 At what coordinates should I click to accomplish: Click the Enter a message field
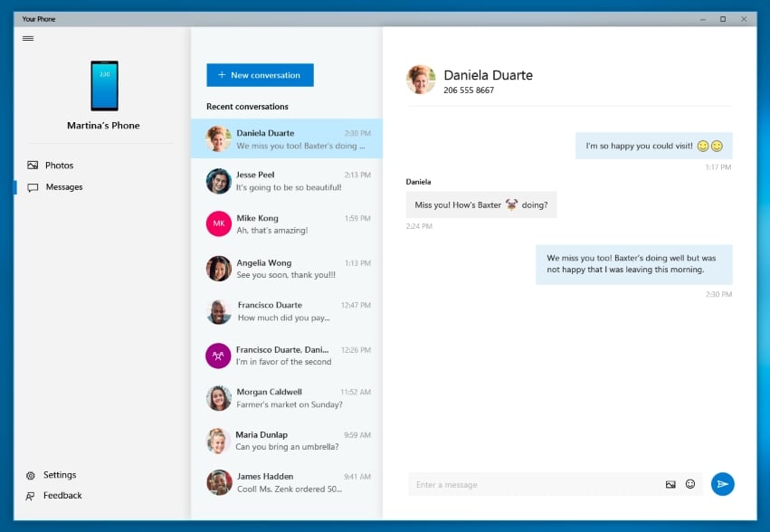pyautogui.click(x=536, y=485)
